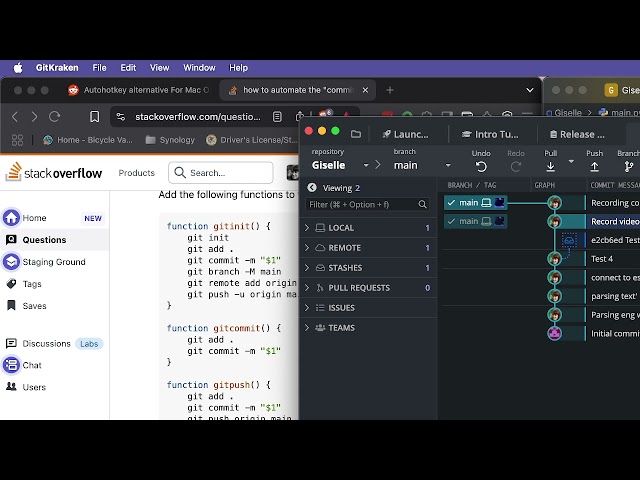Open the Home - Bicycle Va... bookmark
Image resolution: width=640 pixels, height=480 pixels.
point(88,140)
